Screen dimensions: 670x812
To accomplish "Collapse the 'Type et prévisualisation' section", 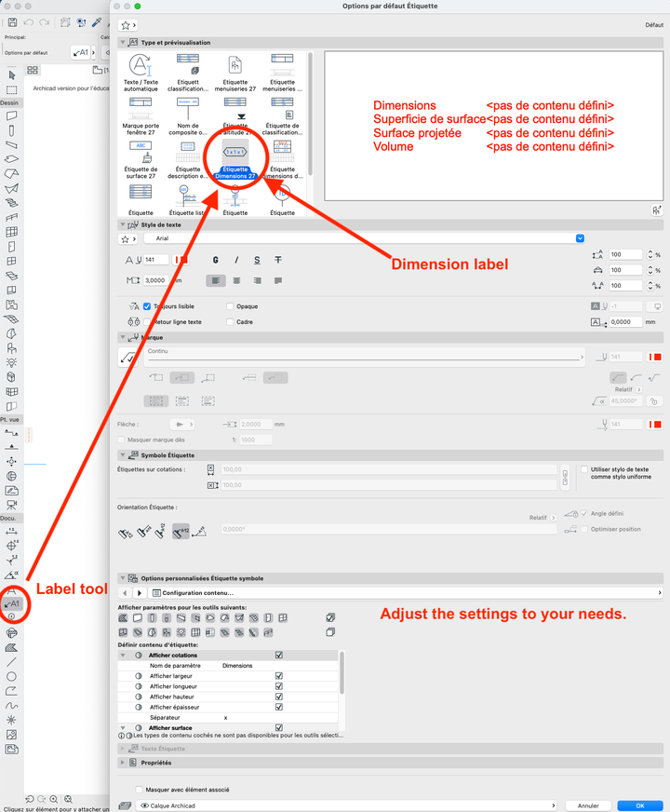I will 123,43.
